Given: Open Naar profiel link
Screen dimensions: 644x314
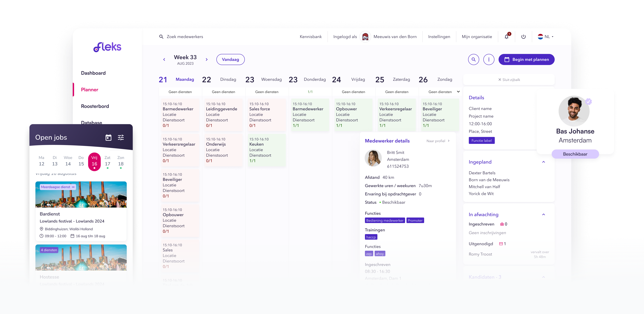Looking at the screenshot, I should pos(438,141).
